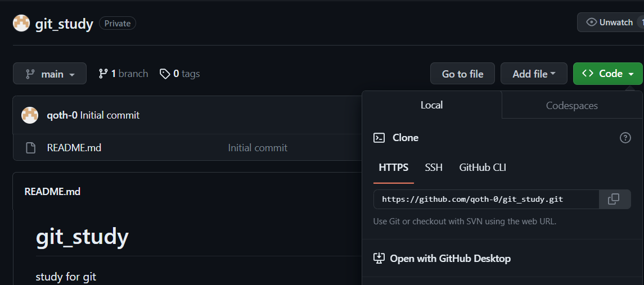This screenshot has height=285, width=644.
Task: Click the 'Use Git or checkout with SVN' hint
Action: (x=465, y=221)
